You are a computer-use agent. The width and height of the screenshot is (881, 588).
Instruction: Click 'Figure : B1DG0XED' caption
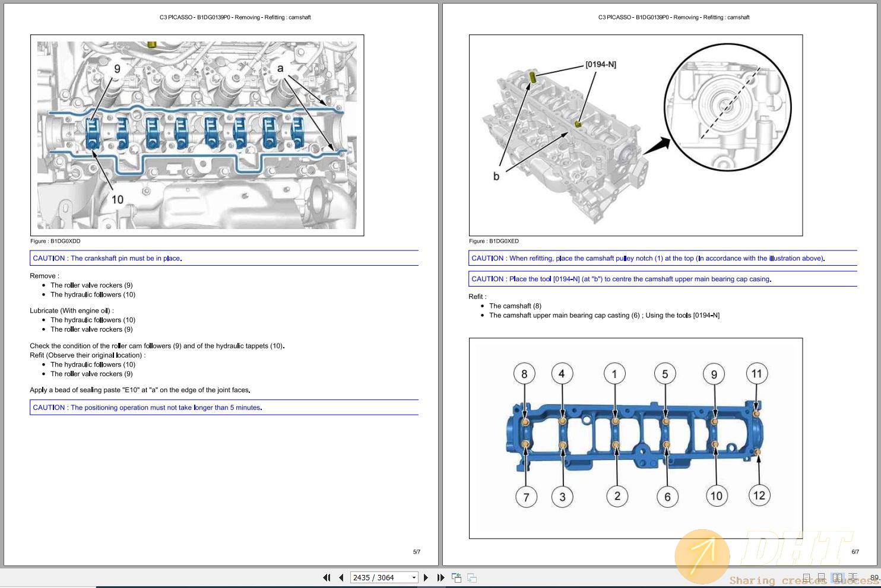494,241
